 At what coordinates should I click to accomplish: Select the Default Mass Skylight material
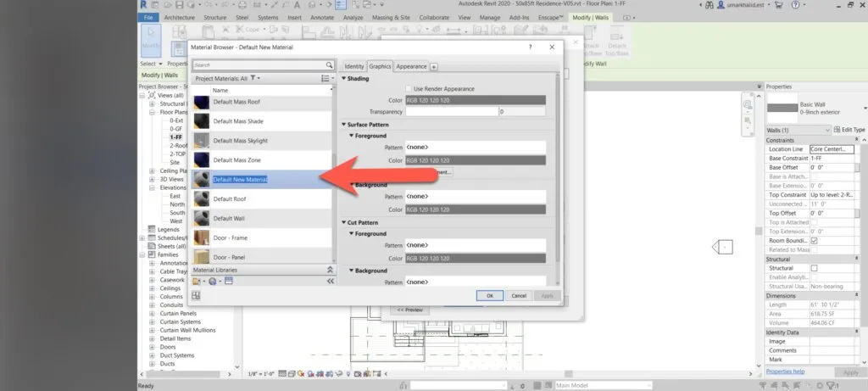262,141
